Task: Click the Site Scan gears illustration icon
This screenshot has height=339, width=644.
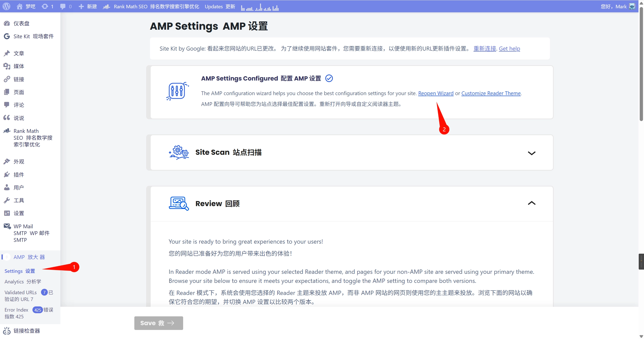Action: [179, 152]
